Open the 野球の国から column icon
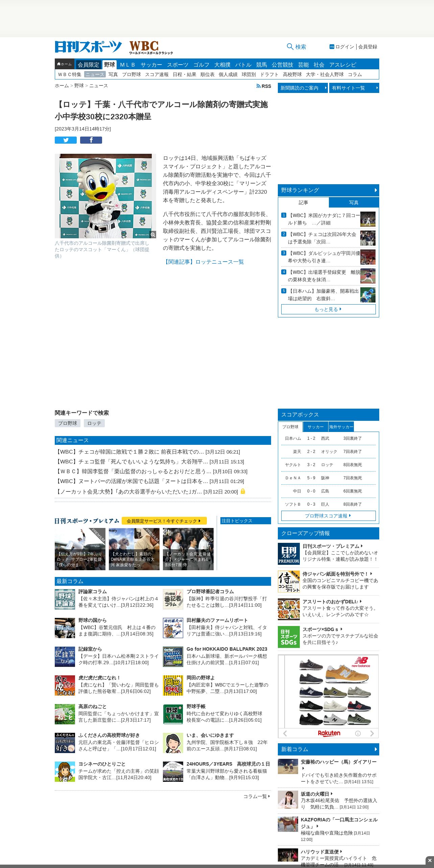Viewport: 434px width, 868px height. pos(65,628)
